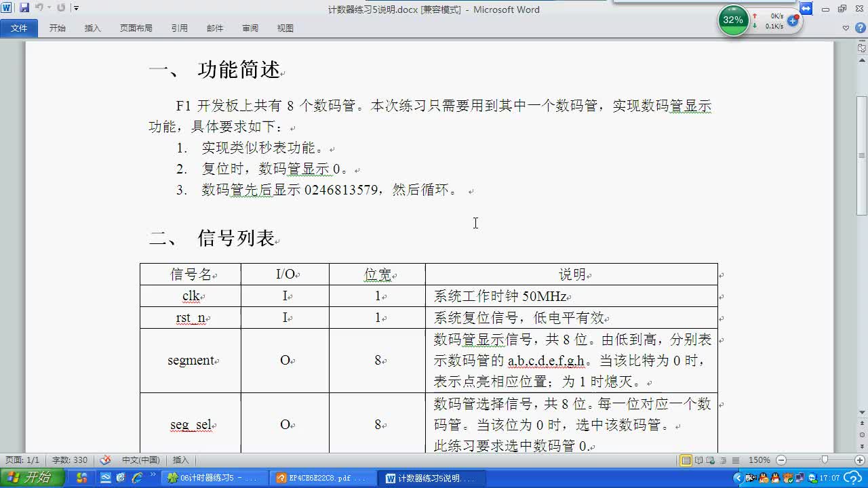This screenshot has width=868, height=488.
Task: Click the ruler toggle above vertical scrollbar
Action: 862,47
